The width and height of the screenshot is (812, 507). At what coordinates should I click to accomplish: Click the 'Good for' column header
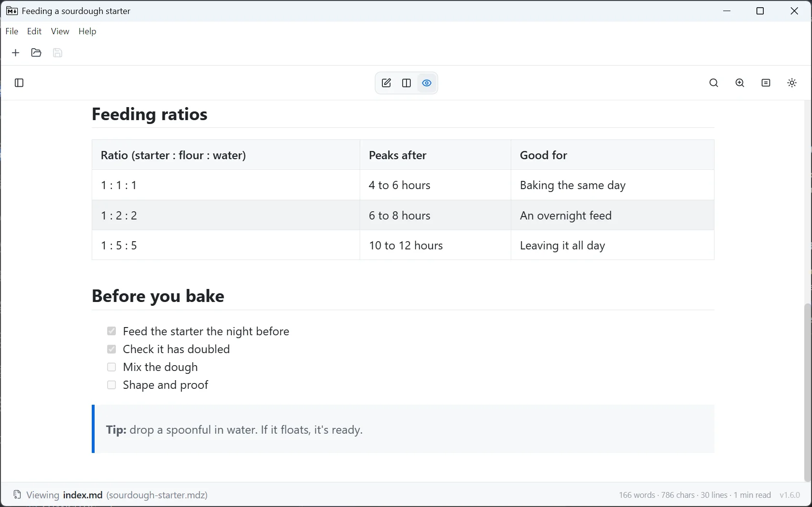point(613,155)
